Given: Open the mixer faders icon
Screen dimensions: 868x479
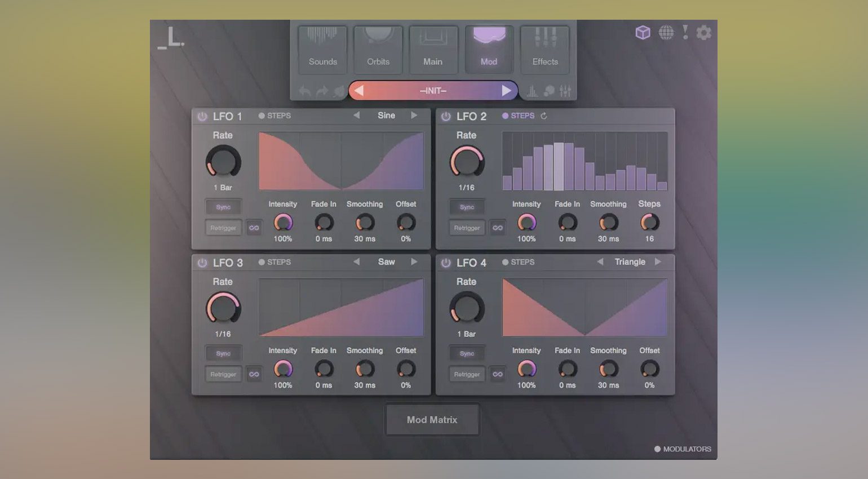Looking at the screenshot, I should (x=565, y=91).
